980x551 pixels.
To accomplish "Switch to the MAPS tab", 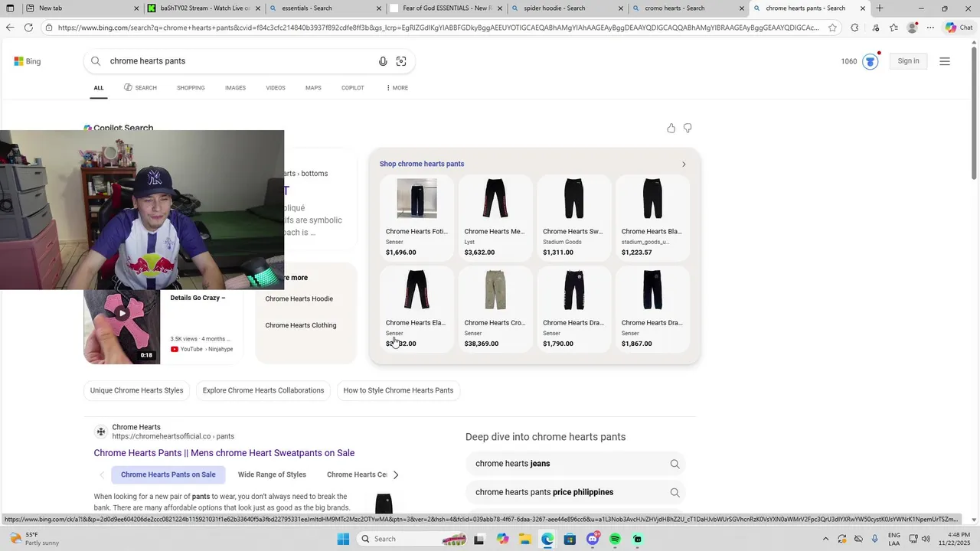I will click(x=313, y=88).
